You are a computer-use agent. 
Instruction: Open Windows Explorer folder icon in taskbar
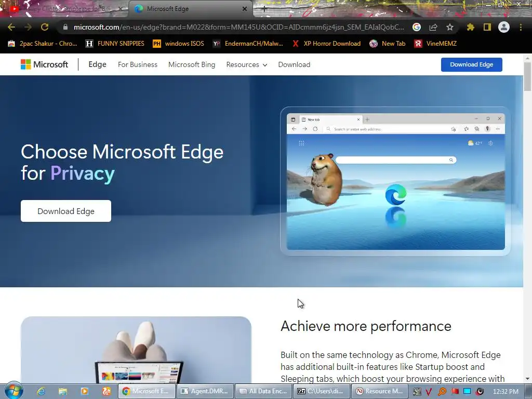click(x=63, y=391)
